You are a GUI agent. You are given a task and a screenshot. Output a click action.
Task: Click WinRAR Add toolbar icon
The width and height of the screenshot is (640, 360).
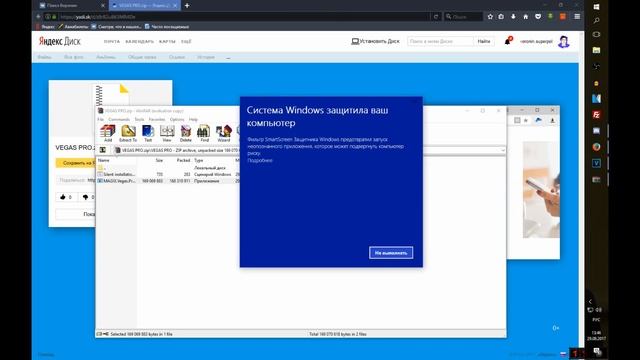click(x=108, y=133)
